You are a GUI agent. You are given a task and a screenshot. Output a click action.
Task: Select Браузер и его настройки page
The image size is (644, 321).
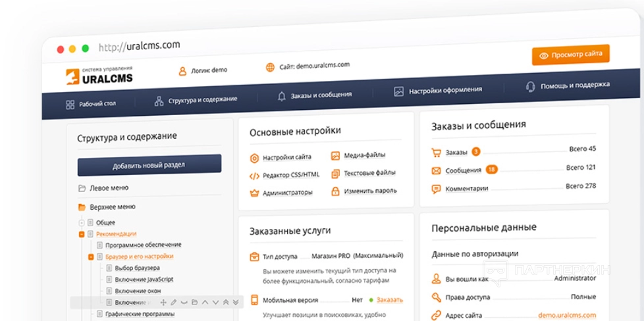[139, 257]
